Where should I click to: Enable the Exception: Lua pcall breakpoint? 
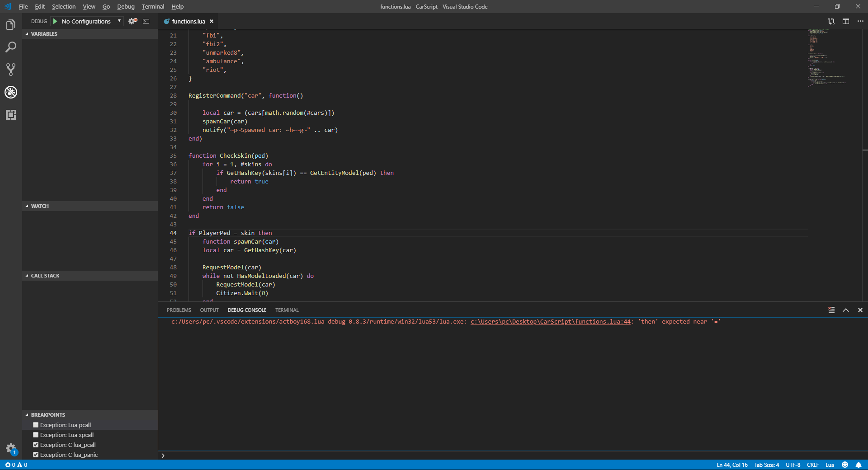tap(36, 425)
